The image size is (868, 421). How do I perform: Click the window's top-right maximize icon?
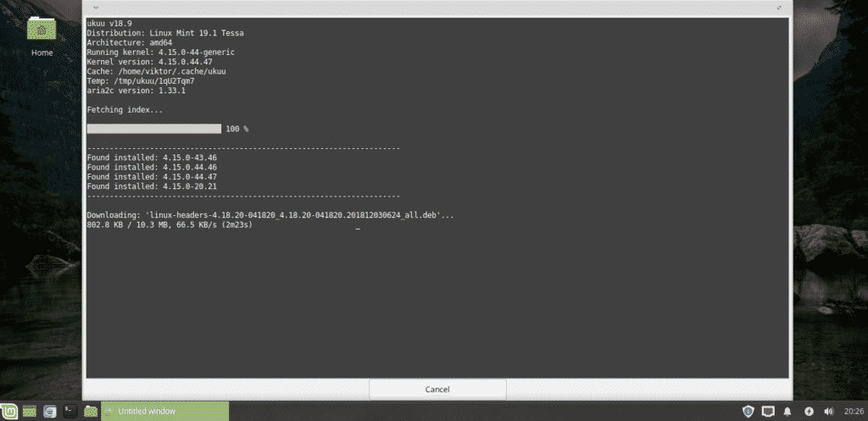pyautogui.click(x=779, y=7)
